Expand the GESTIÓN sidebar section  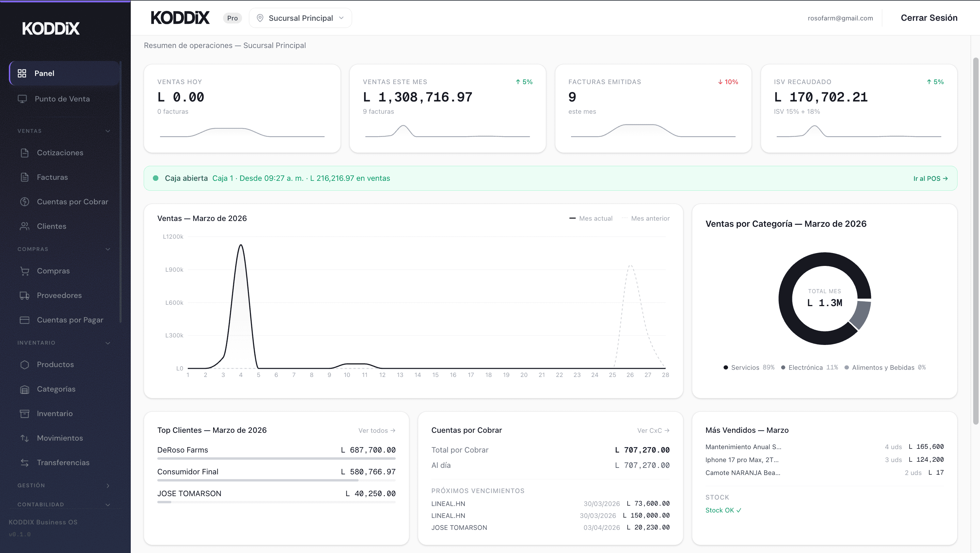[x=108, y=486]
